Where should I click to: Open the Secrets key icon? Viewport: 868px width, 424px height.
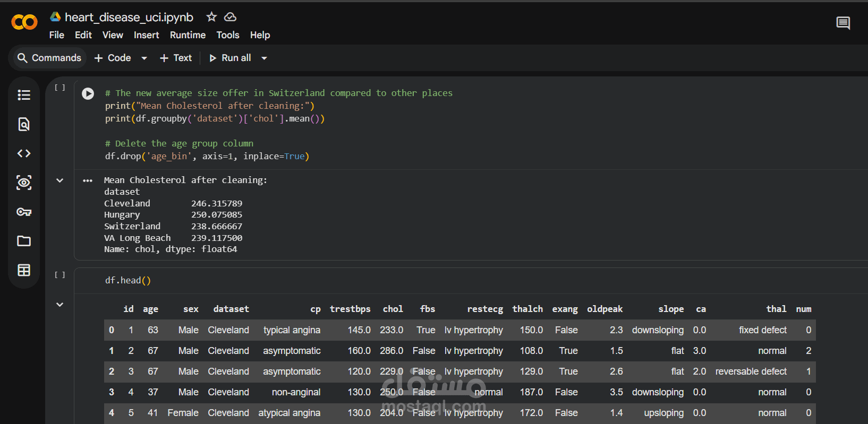(x=24, y=212)
